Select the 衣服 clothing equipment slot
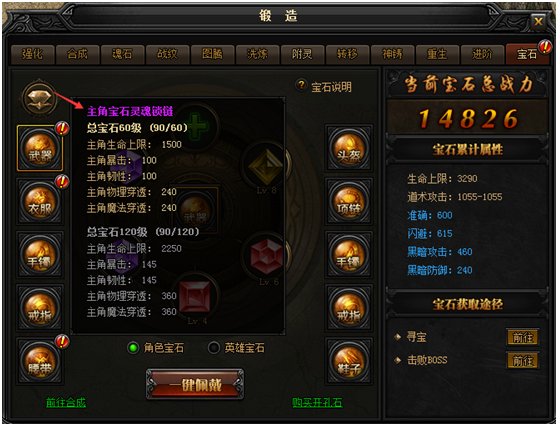The image size is (558, 426). pos(40,201)
